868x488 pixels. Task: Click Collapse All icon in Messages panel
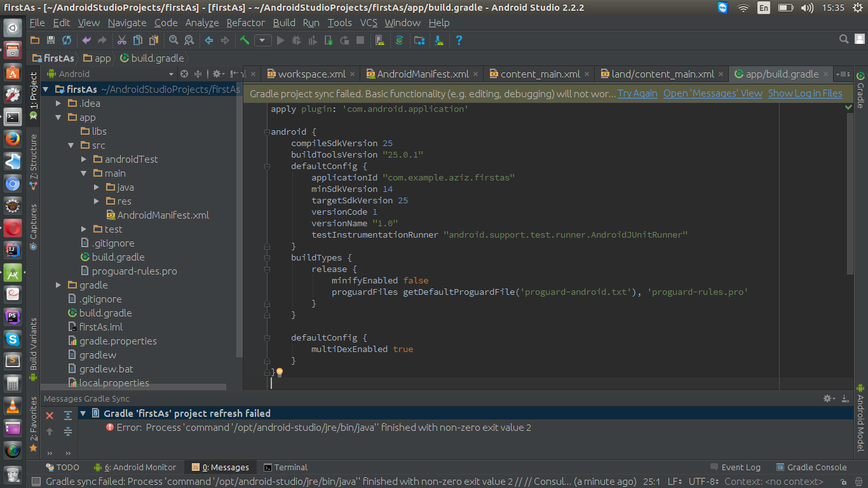click(x=68, y=431)
